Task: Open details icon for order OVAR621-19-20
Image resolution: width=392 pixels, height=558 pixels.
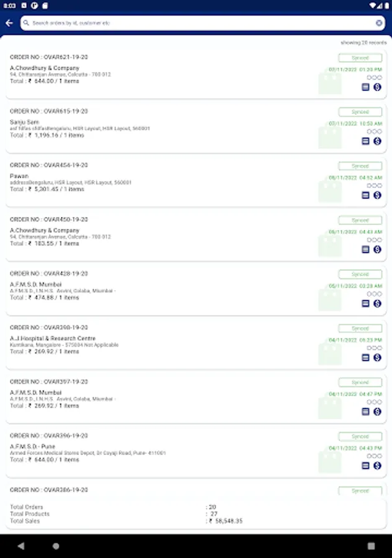Action: [365, 87]
